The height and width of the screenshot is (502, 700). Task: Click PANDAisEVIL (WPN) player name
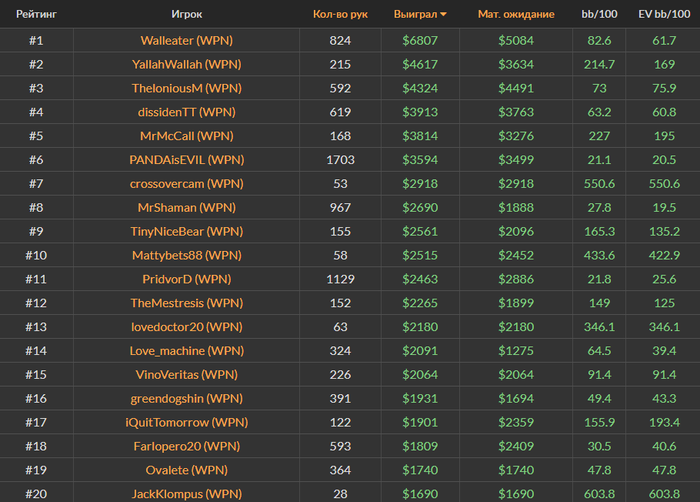(x=186, y=160)
